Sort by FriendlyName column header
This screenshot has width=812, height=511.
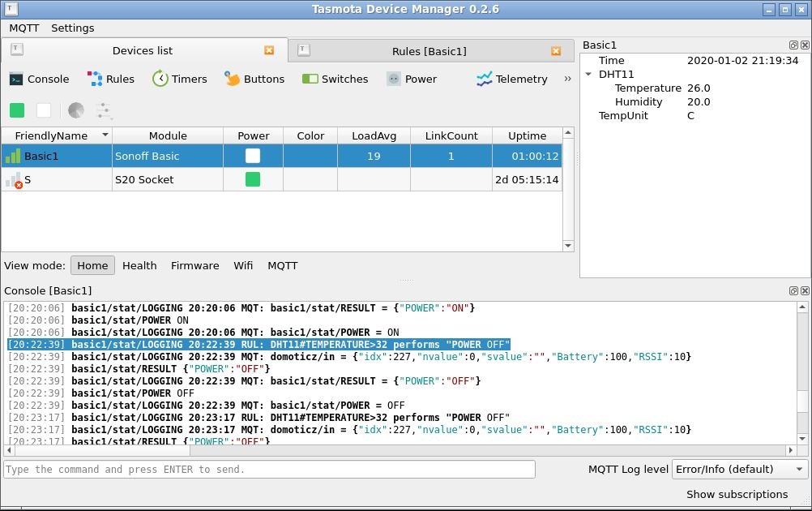tap(57, 135)
